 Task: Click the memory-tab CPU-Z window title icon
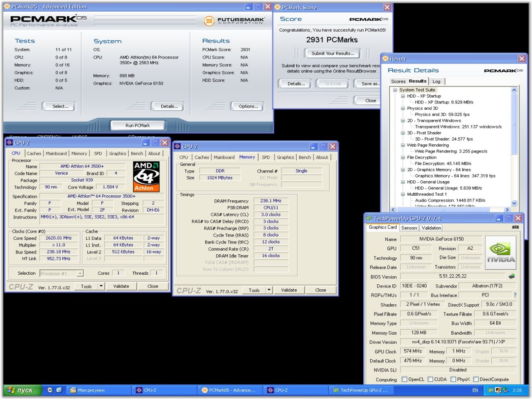click(177, 146)
